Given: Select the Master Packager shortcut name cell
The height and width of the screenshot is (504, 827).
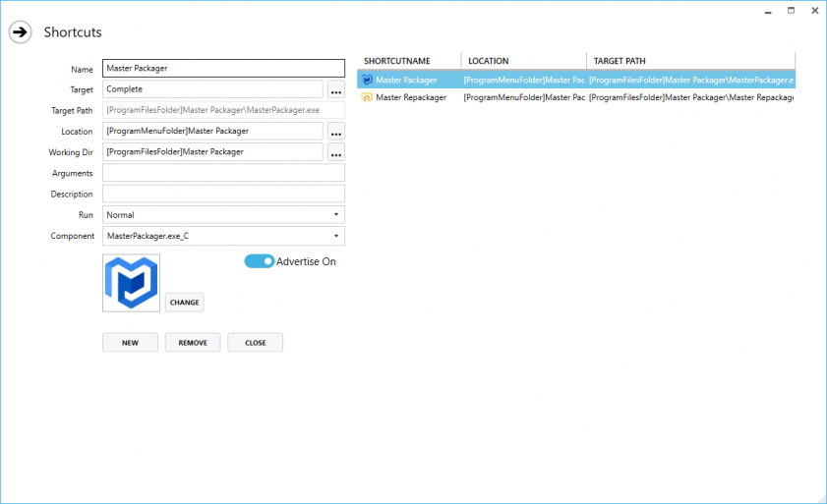Looking at the screenshot, I should pyautogui.click(x=406, y=81).
